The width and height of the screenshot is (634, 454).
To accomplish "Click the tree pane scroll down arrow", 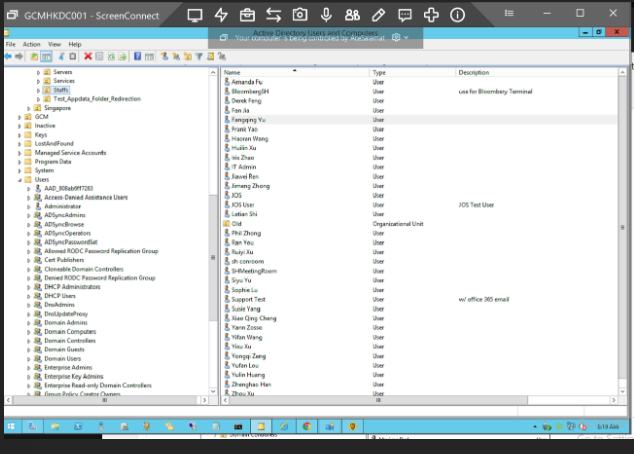I will (x=213, y=391).
